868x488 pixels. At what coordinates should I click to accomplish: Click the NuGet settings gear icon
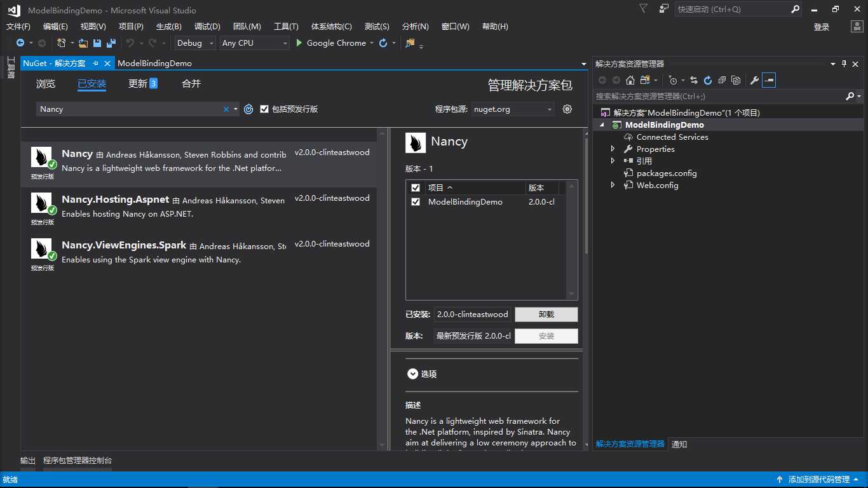pyautogui.click(x=567, y=109)
